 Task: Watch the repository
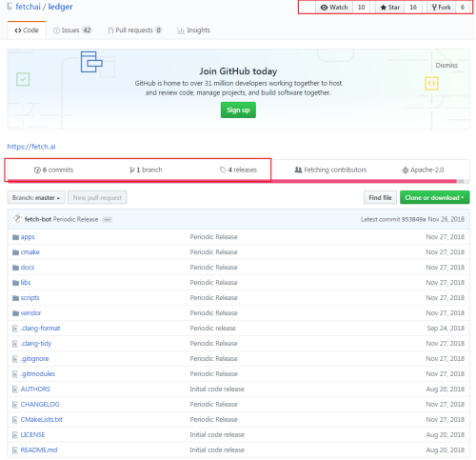click(334, 8)
